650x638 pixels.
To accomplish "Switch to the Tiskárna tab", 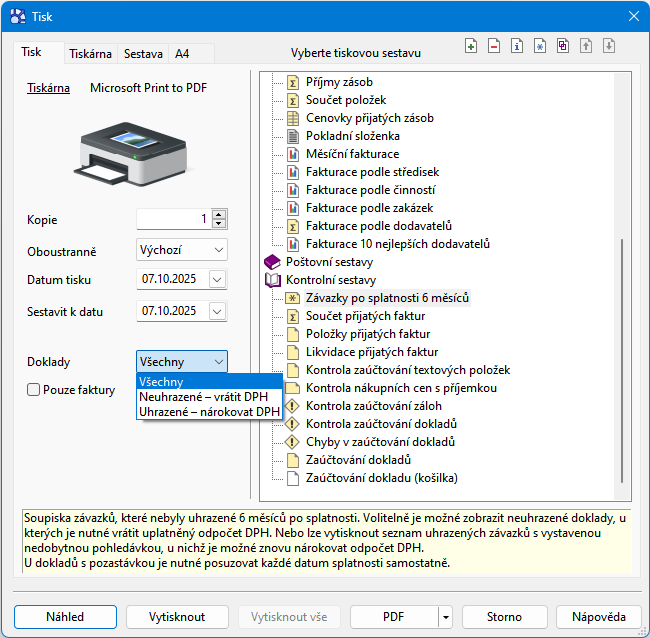I will coord(91,53).
